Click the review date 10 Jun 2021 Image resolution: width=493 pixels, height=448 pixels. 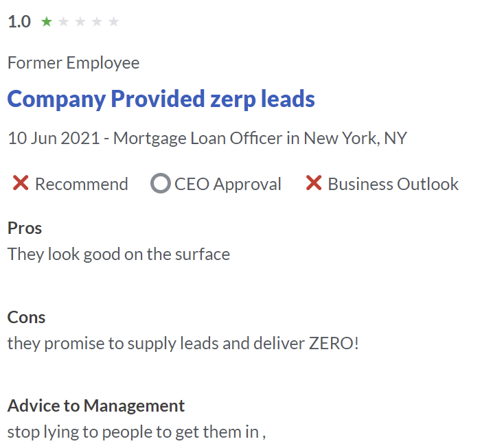(54, 138)
